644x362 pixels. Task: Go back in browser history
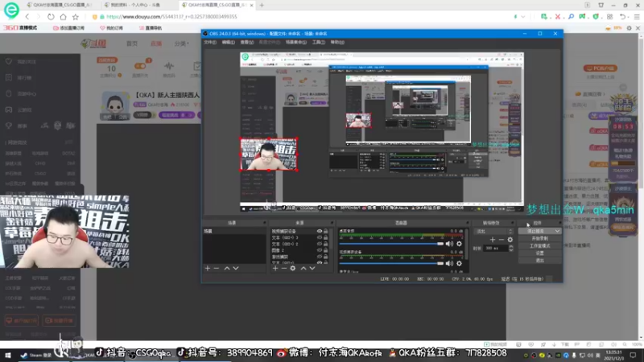(27, 17)
